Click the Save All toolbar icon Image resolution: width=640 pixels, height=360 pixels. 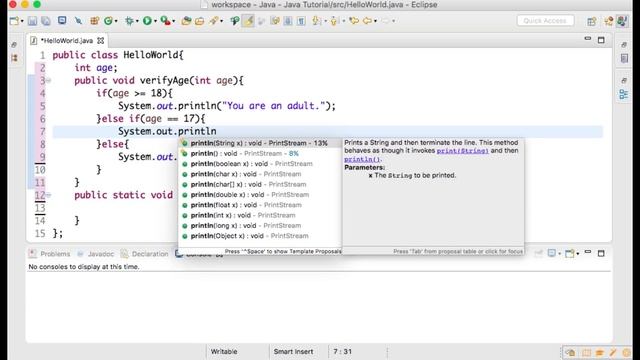(x=46, y=21)
